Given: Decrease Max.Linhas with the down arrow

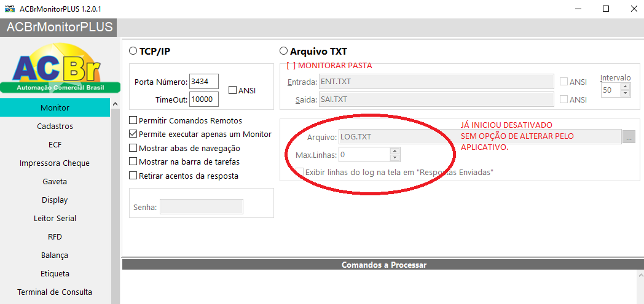Looking at the screenshot, I should 395,158.
